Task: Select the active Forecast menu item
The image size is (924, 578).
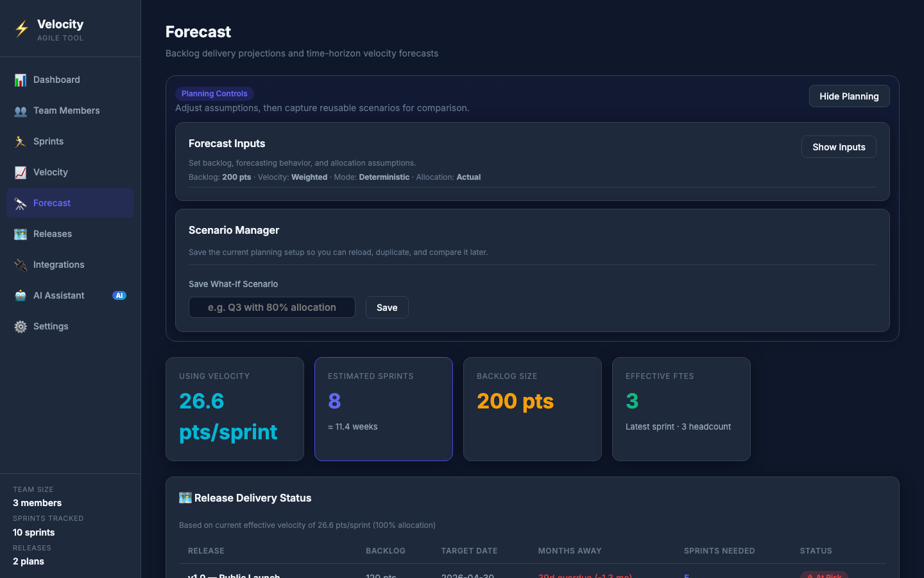Action: 71,203
